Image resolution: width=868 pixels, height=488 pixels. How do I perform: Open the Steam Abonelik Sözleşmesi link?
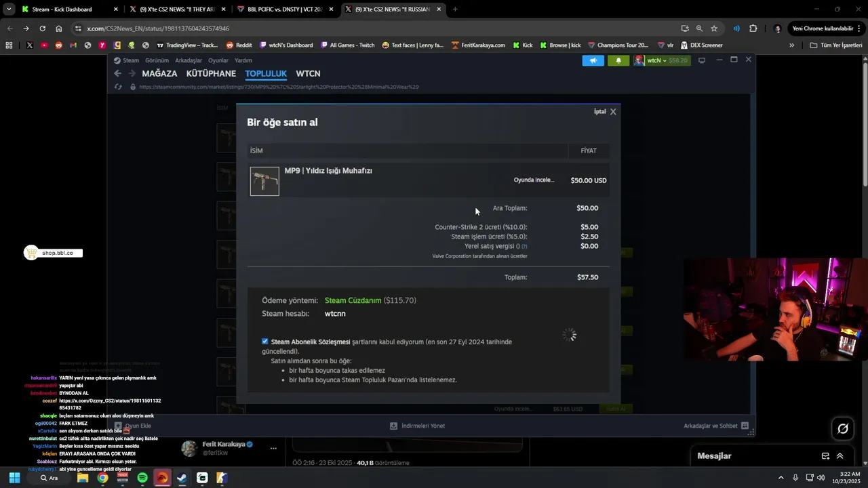[311, 342]
